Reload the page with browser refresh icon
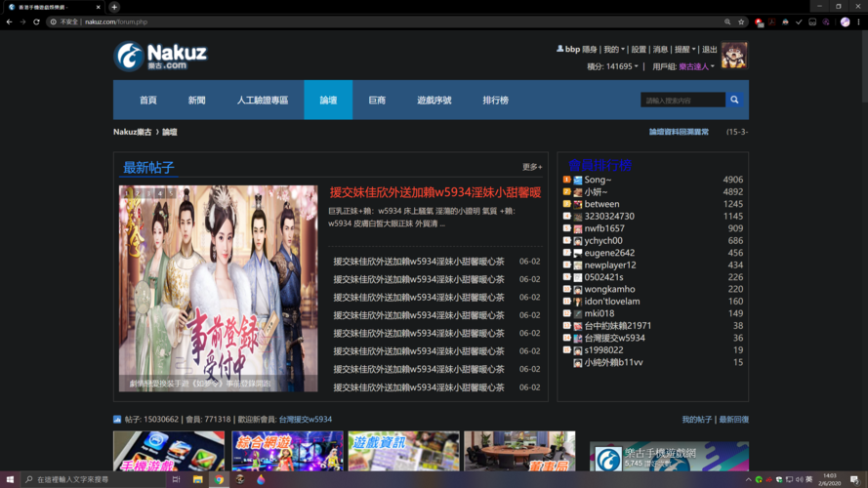The height and width of the screenshot is (488, 868). click(36, 21)
